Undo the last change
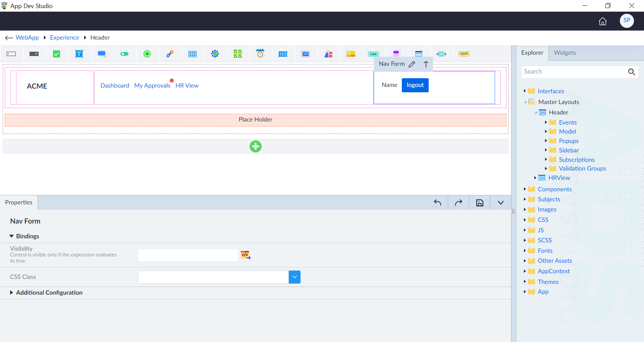This screenshot has height=342, width=644. click(x=438, y=203)
